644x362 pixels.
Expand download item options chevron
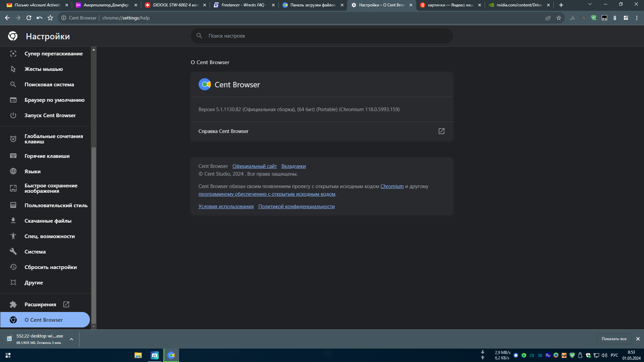pos(71,339)
